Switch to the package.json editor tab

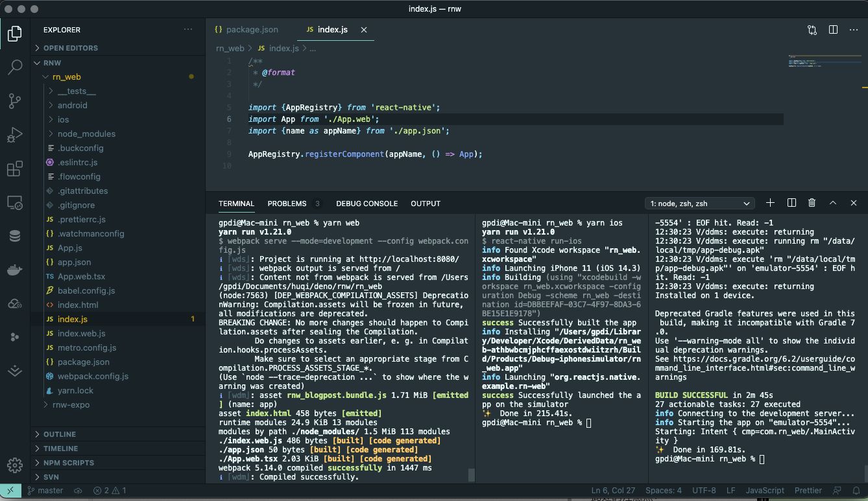[x=252, y=29]
